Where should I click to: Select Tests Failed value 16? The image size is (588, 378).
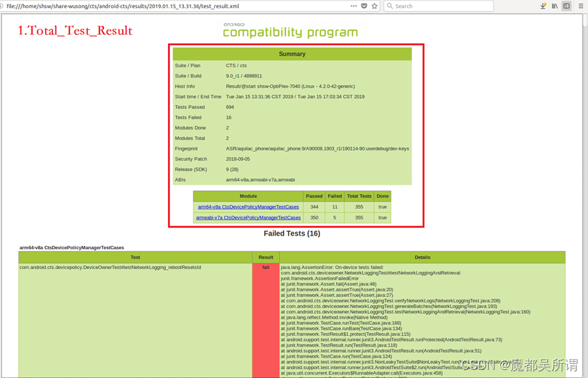click(x=229, y=118)
